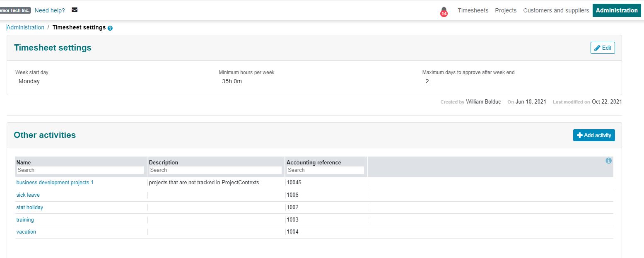Image resolution: width=644 pixels, height=258 pixels.
Task: Click the info icon in the activities table header
Action: tap(608, 161)
